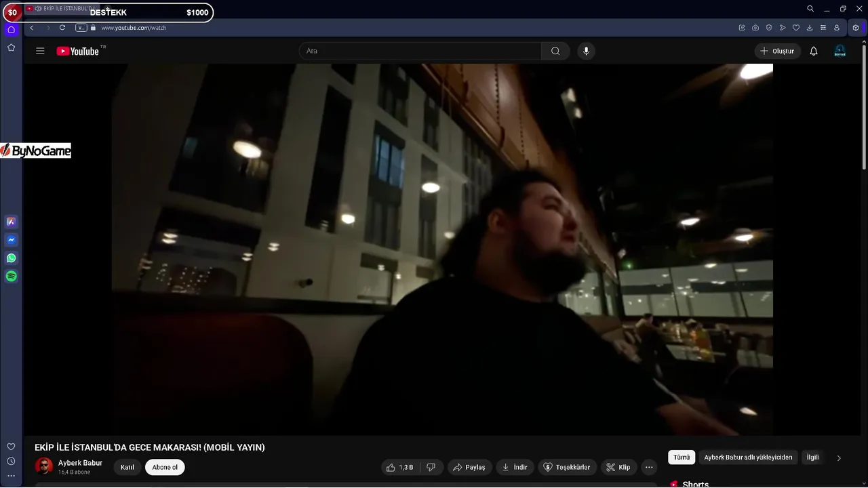Viewport: 868px width, 488px height.
Task: Click the 16,4 B abone subscriber count
Action: coord(74,472)
